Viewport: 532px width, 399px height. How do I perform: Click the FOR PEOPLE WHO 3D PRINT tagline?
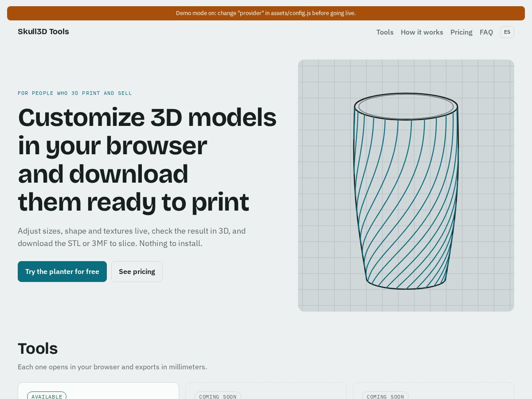click(x=75, y=93)
